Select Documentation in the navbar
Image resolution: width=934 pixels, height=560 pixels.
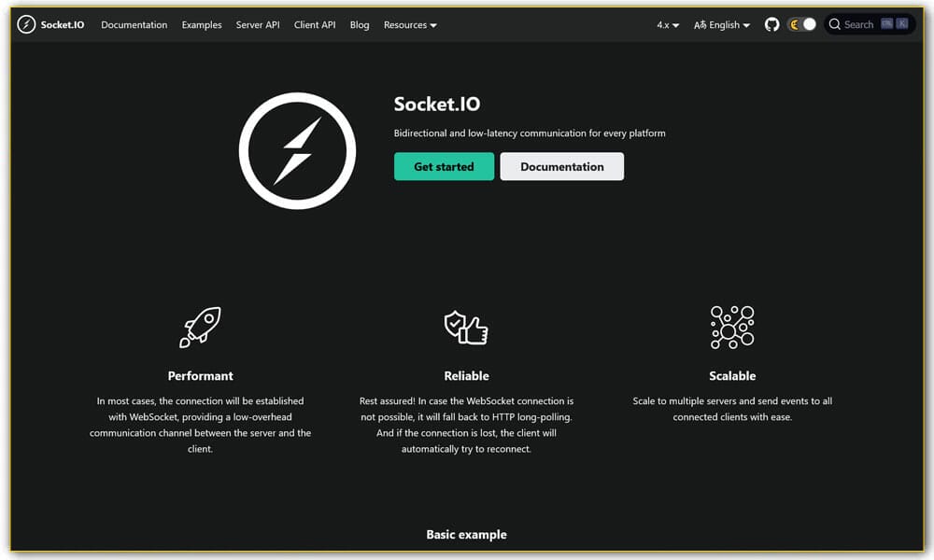point(134,25)
